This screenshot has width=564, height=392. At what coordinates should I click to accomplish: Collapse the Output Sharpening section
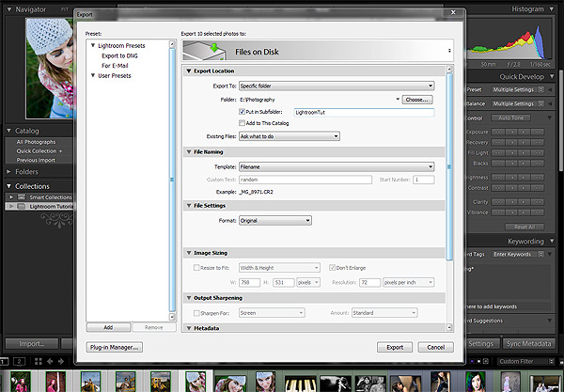coord(189,298)
